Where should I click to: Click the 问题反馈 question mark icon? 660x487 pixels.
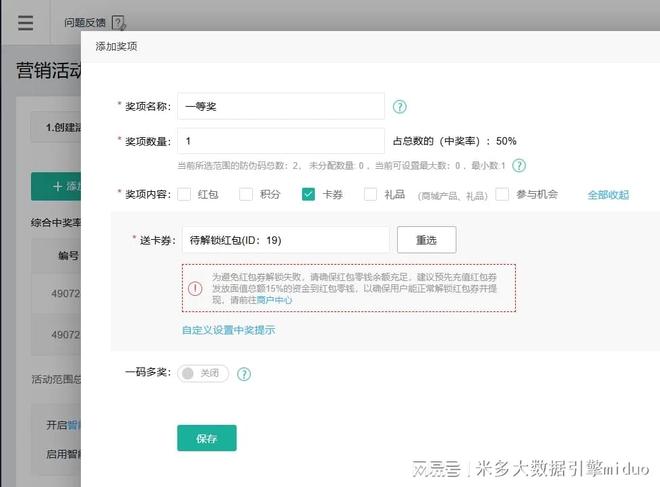(119, 22)
